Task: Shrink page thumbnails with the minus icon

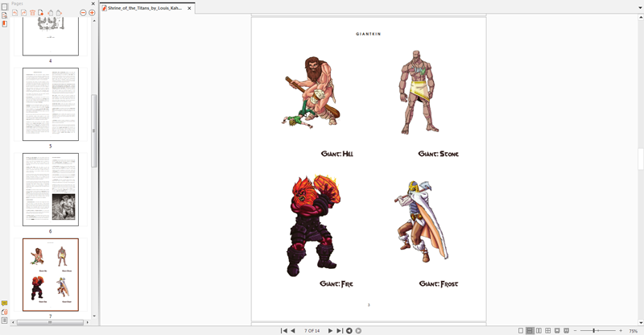Action: tap(83, 13)
